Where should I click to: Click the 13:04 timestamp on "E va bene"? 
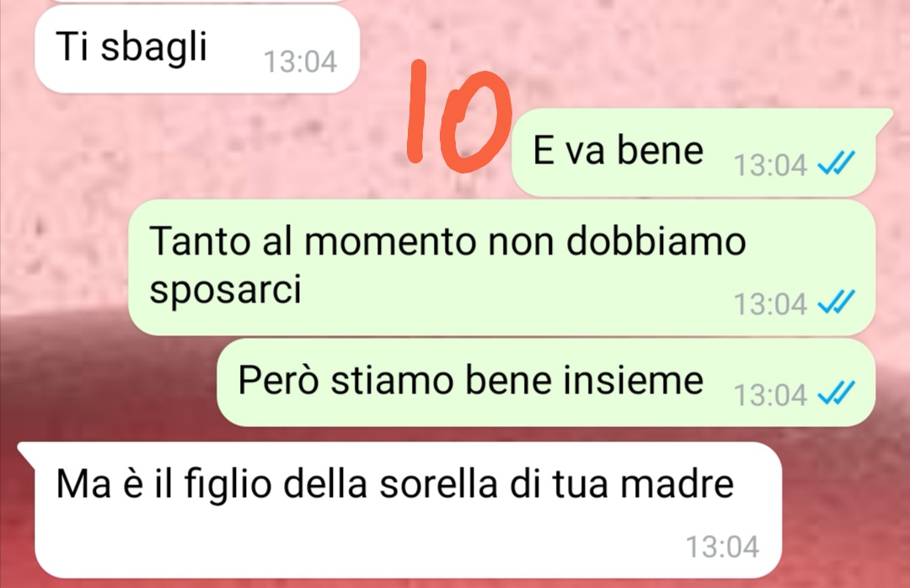point(770,165)
